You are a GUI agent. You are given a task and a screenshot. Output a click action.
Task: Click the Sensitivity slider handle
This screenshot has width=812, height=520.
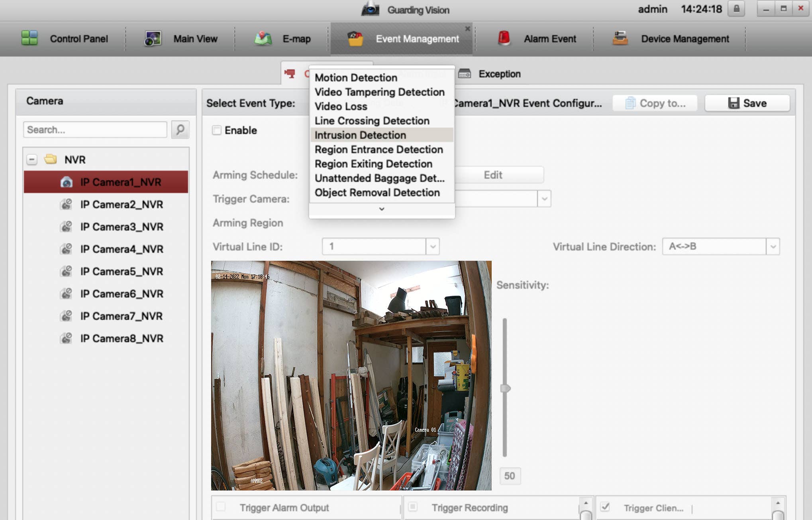tap(505, 388)
